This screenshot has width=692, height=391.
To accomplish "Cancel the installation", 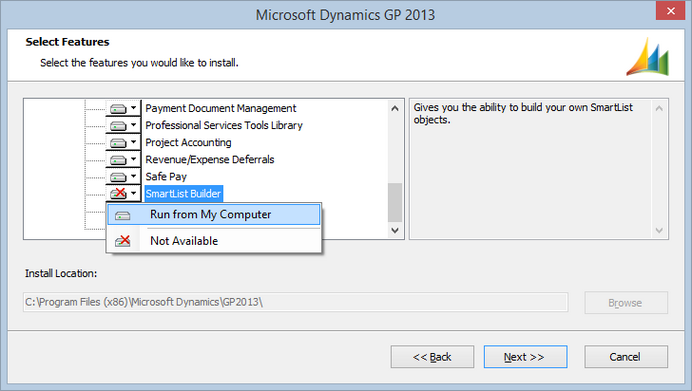I will [626, 357].
